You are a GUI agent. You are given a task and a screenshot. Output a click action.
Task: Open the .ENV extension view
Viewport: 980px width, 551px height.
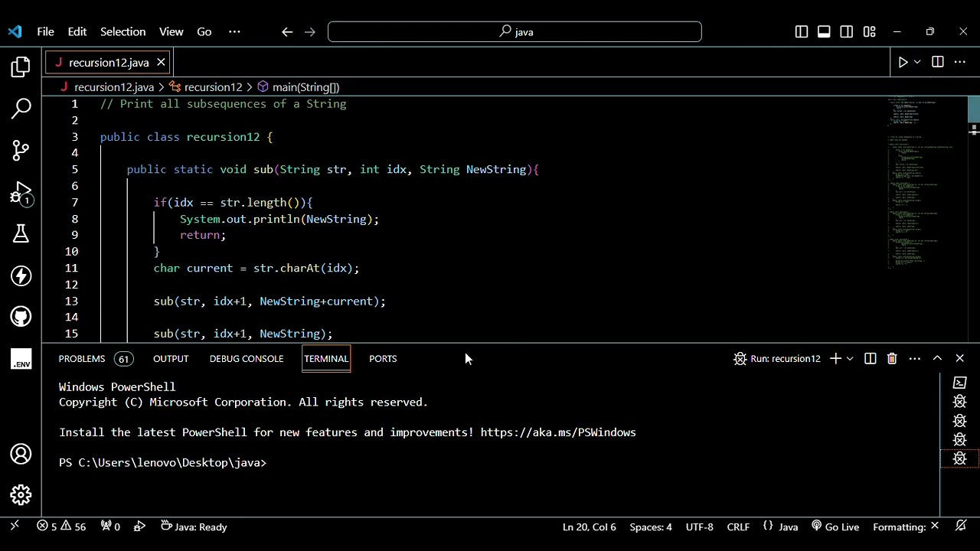coord(21,359)
